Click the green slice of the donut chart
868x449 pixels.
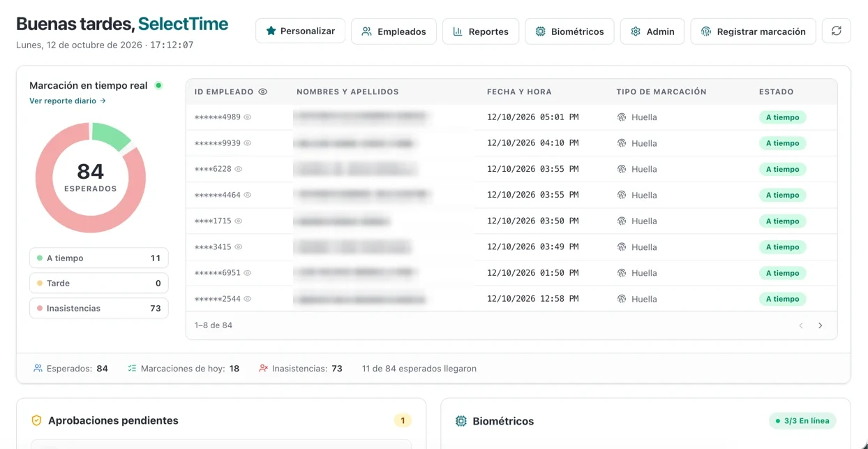click(x=110, y=135)
